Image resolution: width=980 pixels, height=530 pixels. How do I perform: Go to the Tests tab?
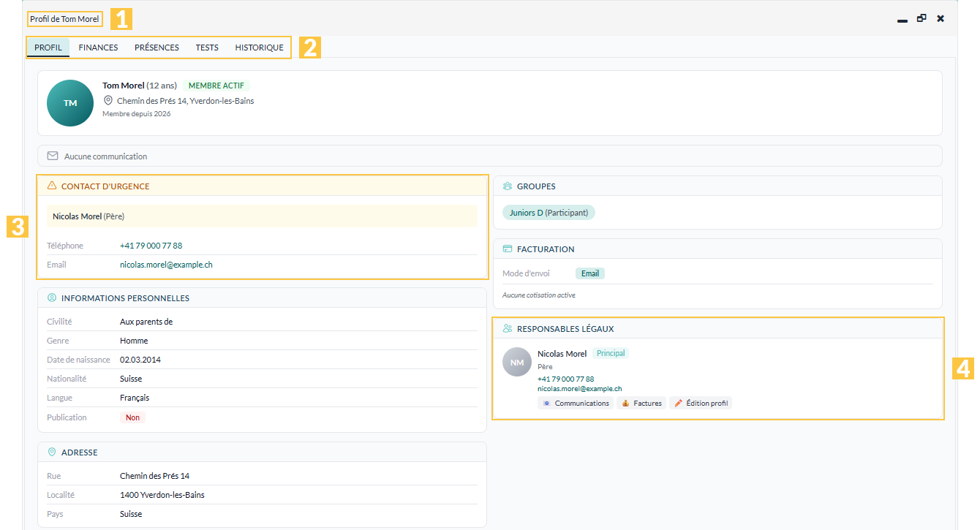[x=207, y=48]
